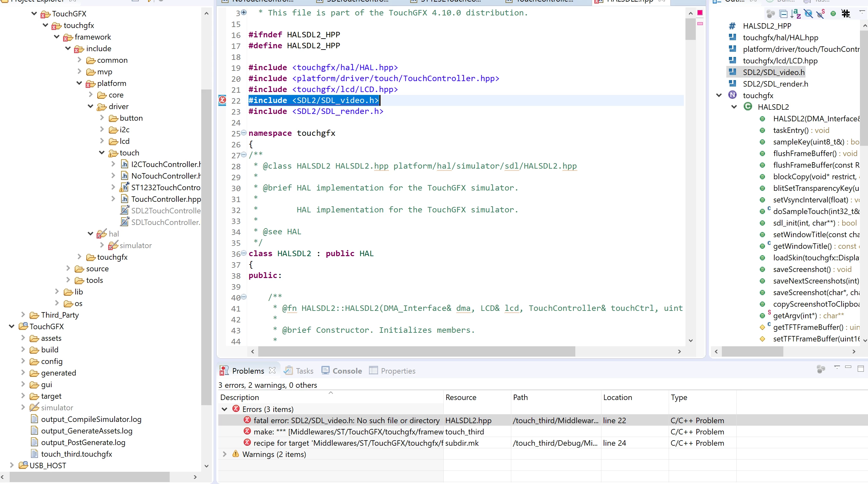Click the Hide Non-Public Members green dot icon
This screenshot has width=868, height=484.
(833, 14)
